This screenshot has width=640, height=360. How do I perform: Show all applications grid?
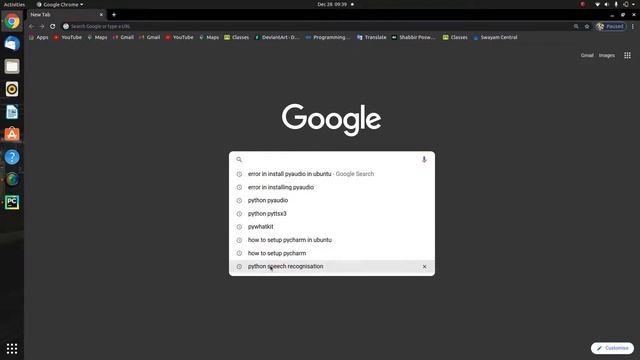click(12, 348)
